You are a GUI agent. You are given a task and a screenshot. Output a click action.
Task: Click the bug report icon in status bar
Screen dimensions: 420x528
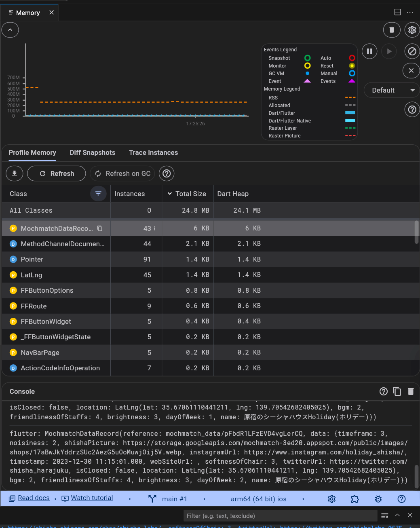(x=378, y=499)
